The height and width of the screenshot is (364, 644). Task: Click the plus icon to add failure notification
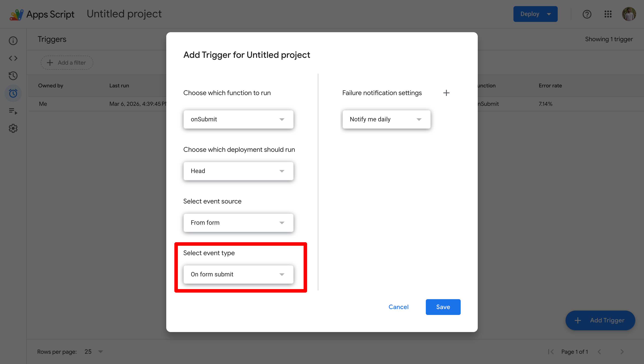(446, 93)
